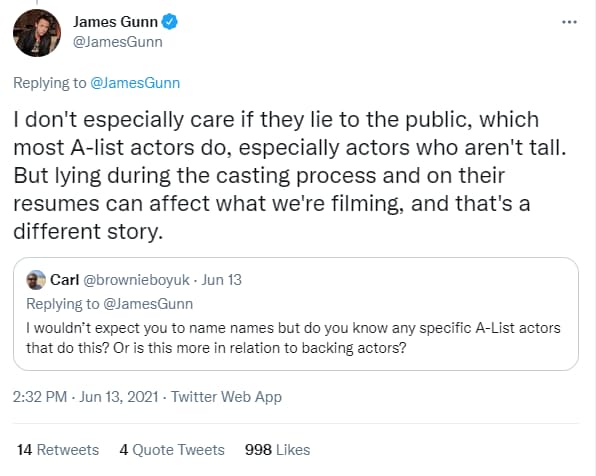Open the Twitter Web App source link
Image resolution: width=596 pixels, height=476 pixels.
pyautogui.click(x=226, y=397)
